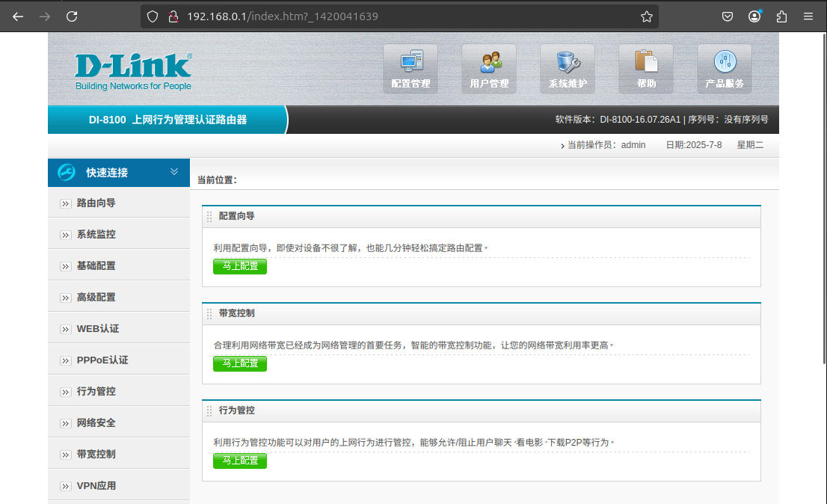Click the browser address bar URL
Screen dimensions: 827x504
[282, 16]
